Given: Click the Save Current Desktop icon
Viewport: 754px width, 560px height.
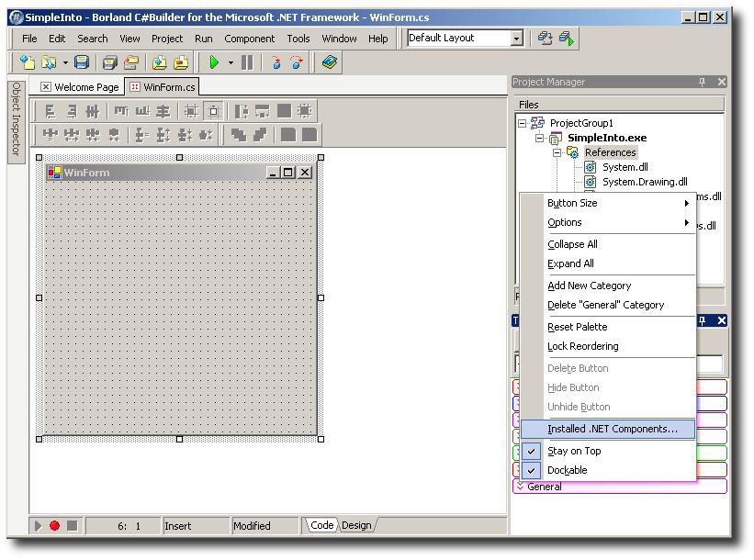Looking at the screenshot, I should click(x=545, y=38).
